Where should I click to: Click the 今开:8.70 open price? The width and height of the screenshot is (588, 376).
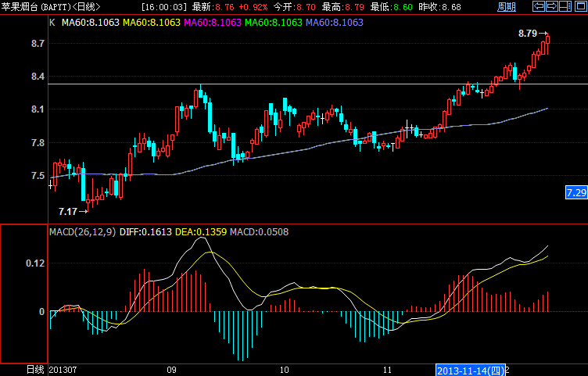point(294,7)
